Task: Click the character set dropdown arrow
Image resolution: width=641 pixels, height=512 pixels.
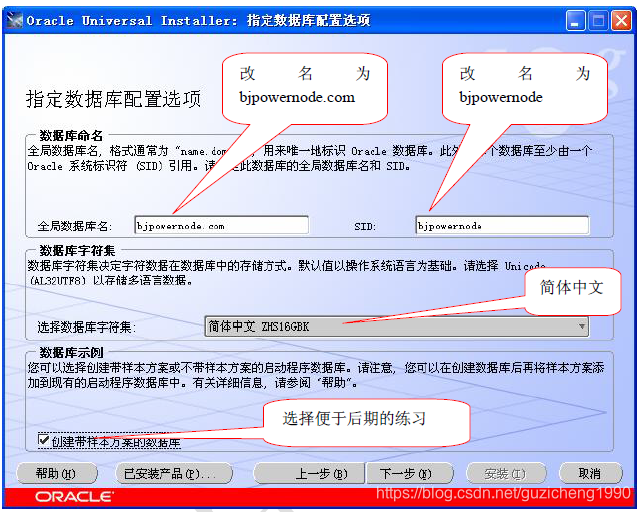Action: pyautogui.click(x=581, y=326)
